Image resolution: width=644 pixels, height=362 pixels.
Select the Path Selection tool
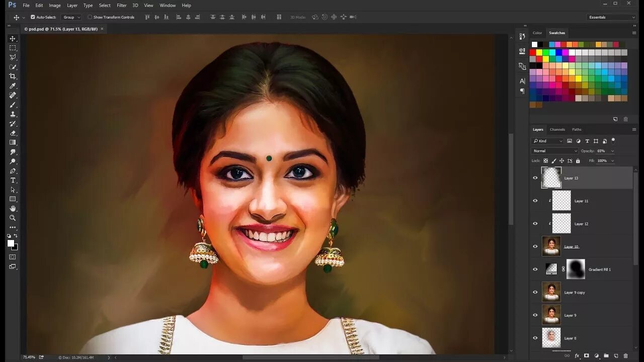pos(13,190)
